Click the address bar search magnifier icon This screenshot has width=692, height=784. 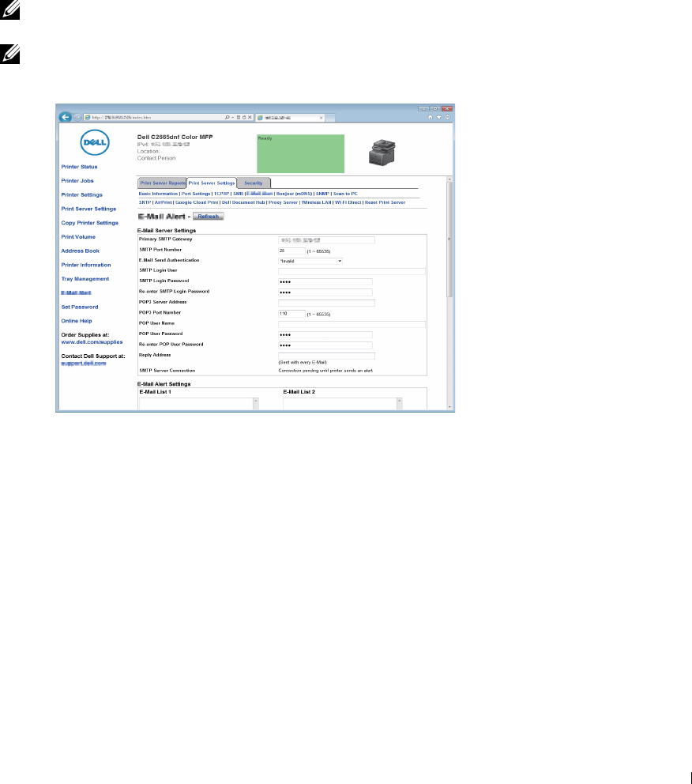[228, 118]
